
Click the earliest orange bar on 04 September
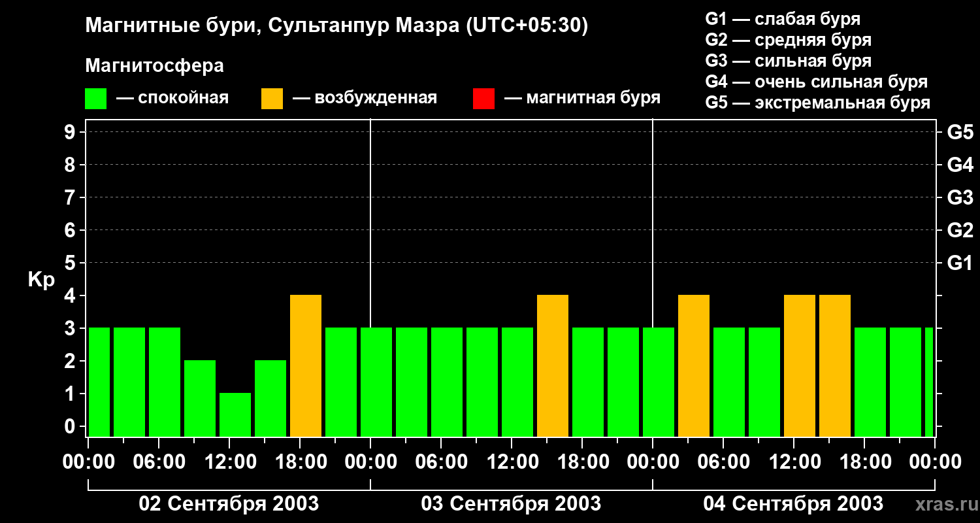[694, 366]
